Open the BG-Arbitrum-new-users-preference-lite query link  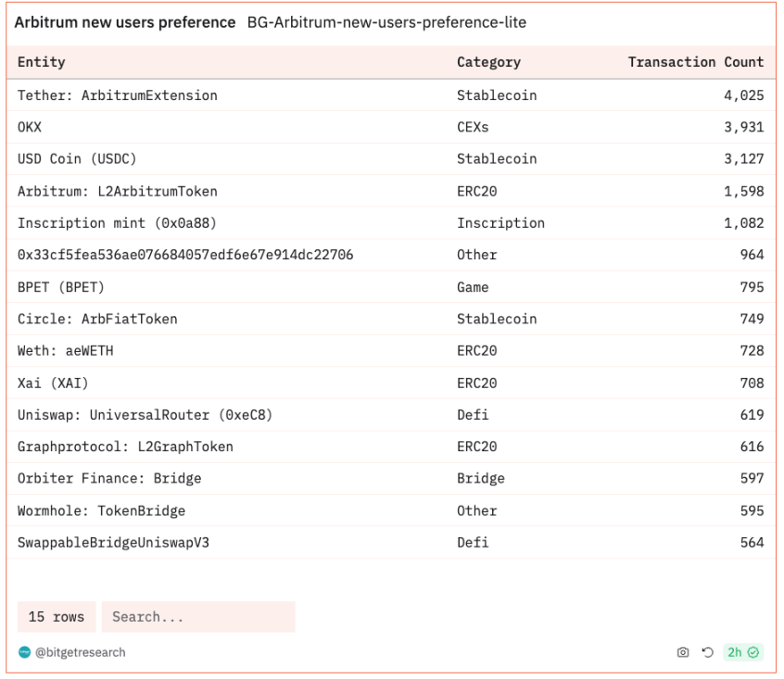[x=386, y=22]
